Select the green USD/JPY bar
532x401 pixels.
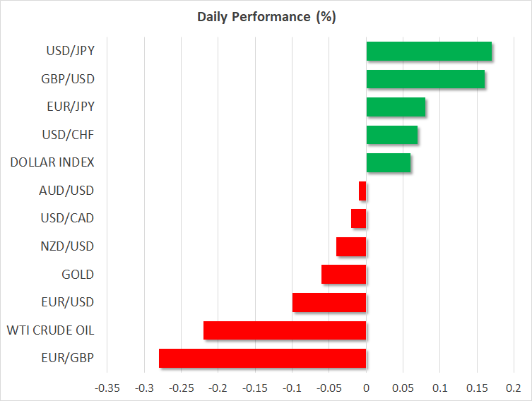point(429,52)
